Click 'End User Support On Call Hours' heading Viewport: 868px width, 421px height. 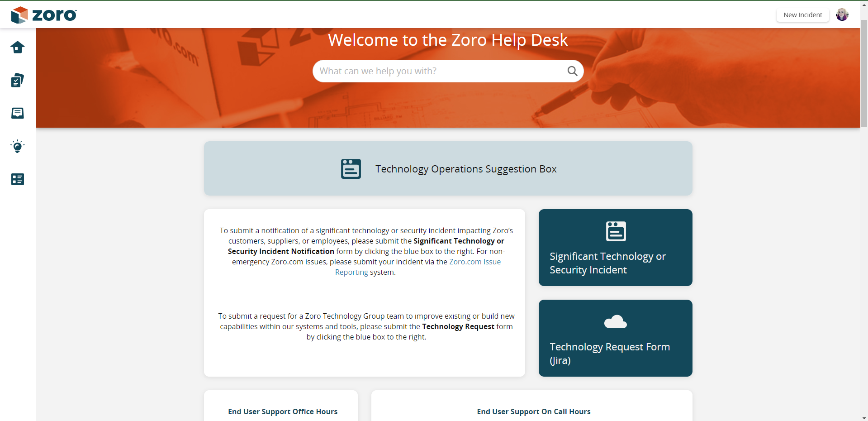point(534,411)
